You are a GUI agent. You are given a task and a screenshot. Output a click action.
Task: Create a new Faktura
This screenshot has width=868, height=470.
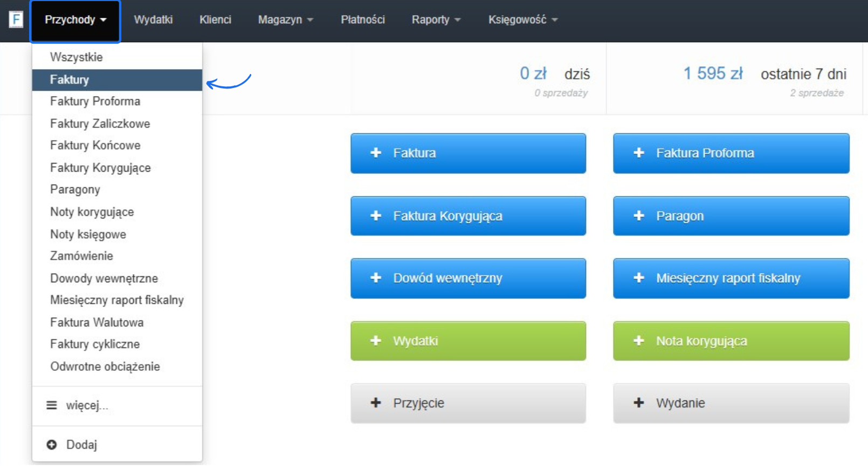468,153
